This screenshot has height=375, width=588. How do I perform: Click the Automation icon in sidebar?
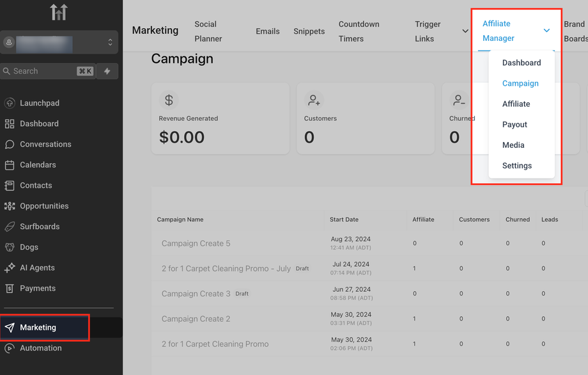(10, 348)
